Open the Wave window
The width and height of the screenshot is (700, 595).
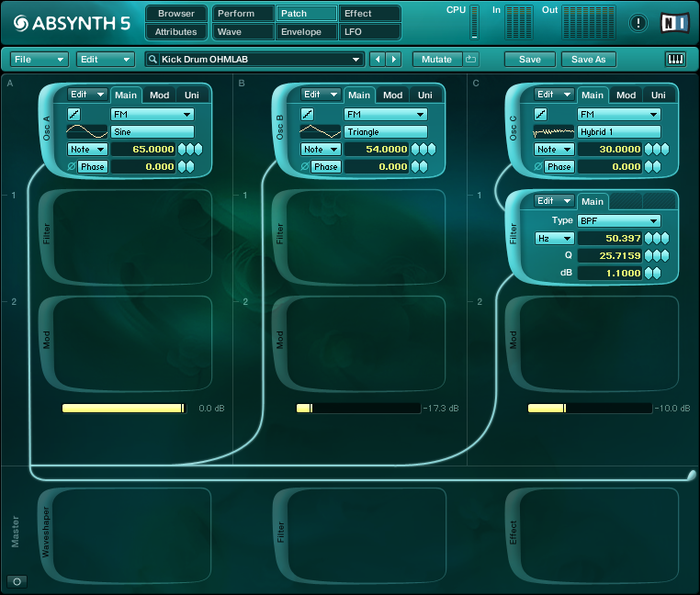243,32
